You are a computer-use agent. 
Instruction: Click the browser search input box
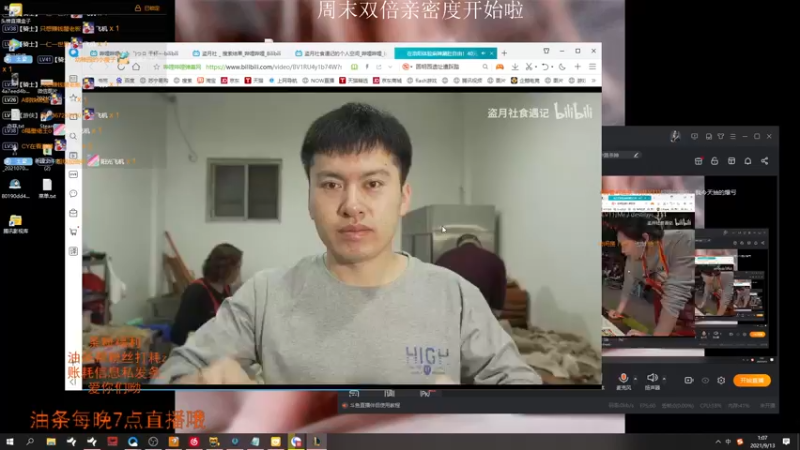point(445,67)
